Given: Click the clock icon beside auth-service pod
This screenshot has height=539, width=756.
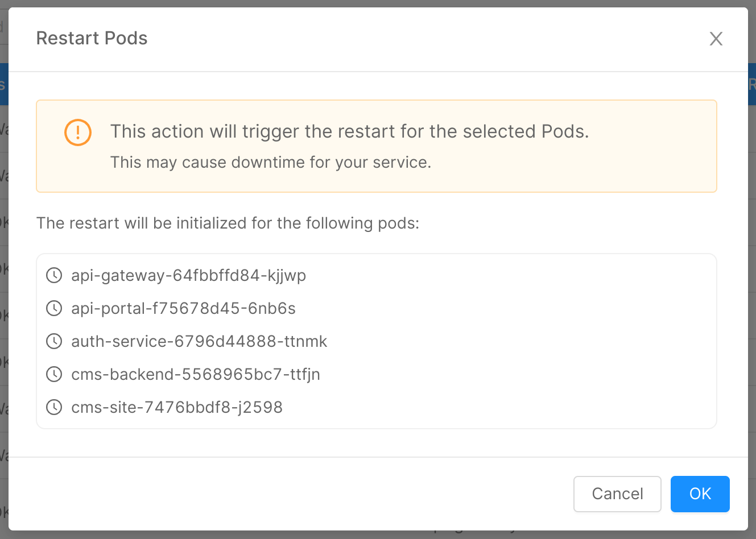Looking at the screenshot, I should click(54, 342).
